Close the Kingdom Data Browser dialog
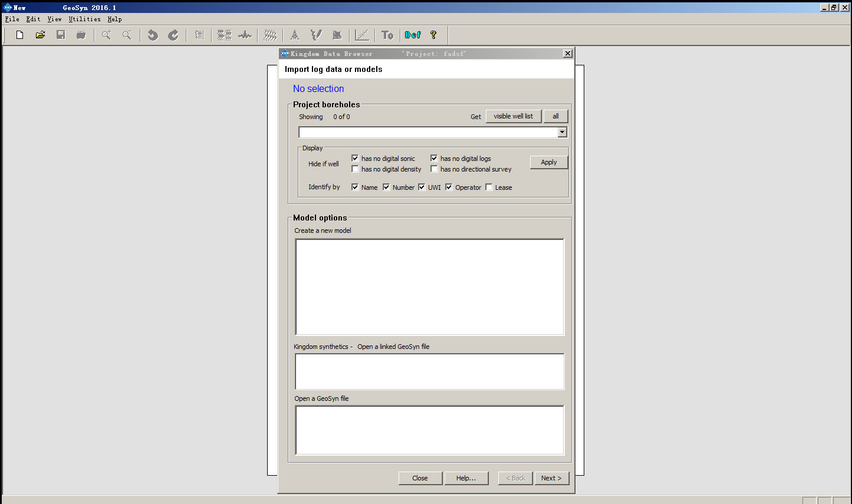This screenshot has height=504, width=852. [x=568, y=54]
